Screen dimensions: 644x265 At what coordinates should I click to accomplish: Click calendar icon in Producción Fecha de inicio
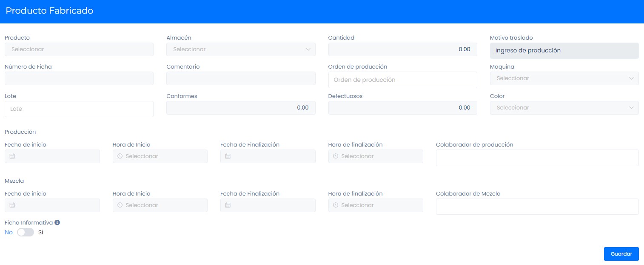[x=12, y=156]
